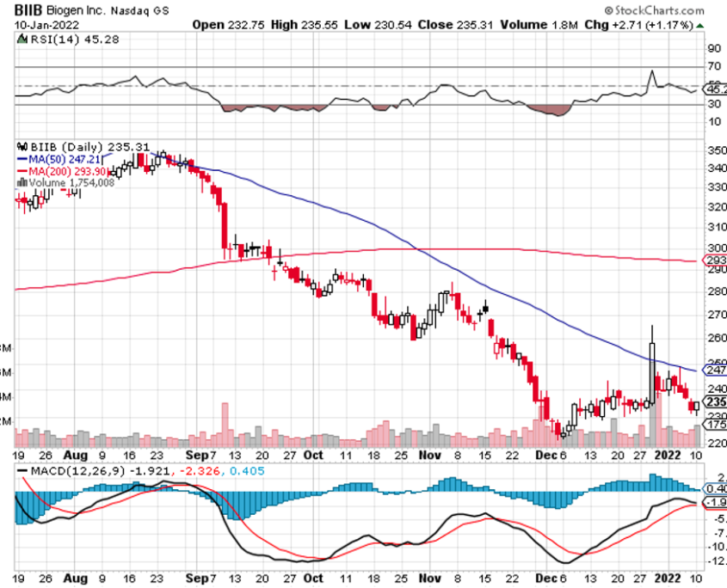Click the 235 last price tag on right axis
This screenshot has width=727, height=588.
click(x=715, y=401)
